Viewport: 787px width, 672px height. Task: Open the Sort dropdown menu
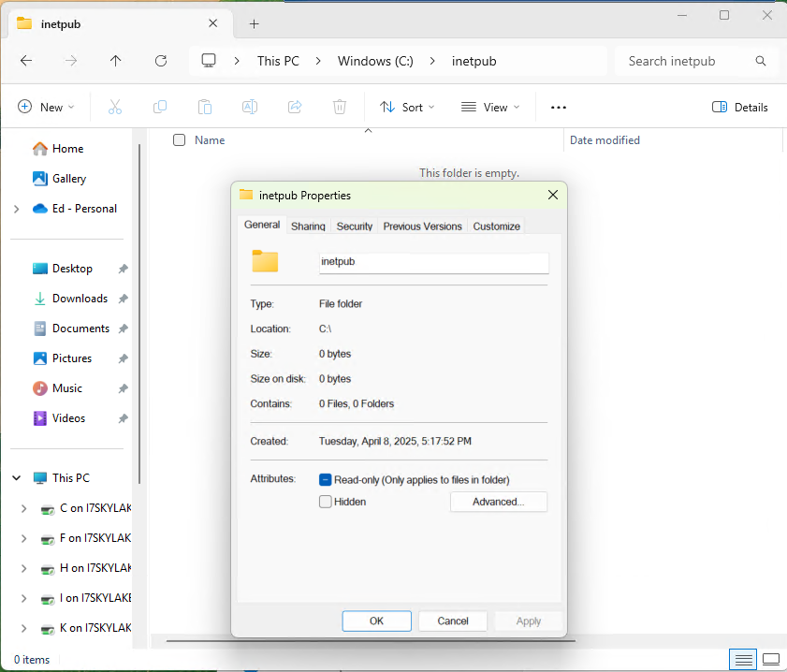[407, 107]
